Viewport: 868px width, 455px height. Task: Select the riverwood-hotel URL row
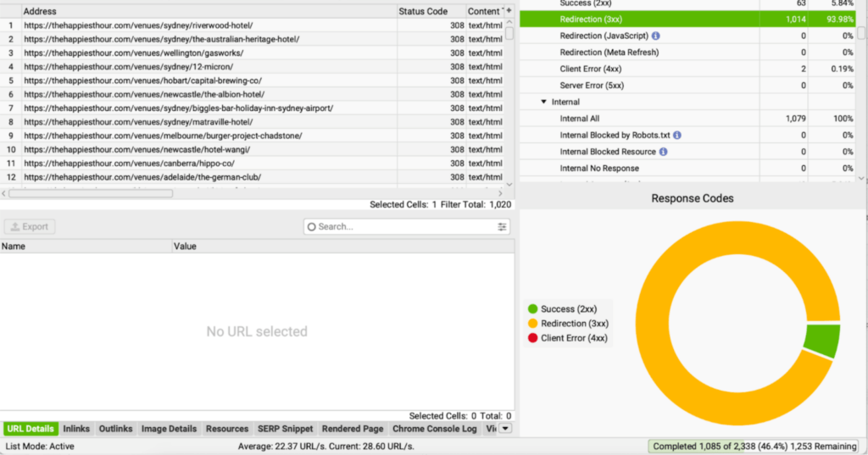coord(253,25)
